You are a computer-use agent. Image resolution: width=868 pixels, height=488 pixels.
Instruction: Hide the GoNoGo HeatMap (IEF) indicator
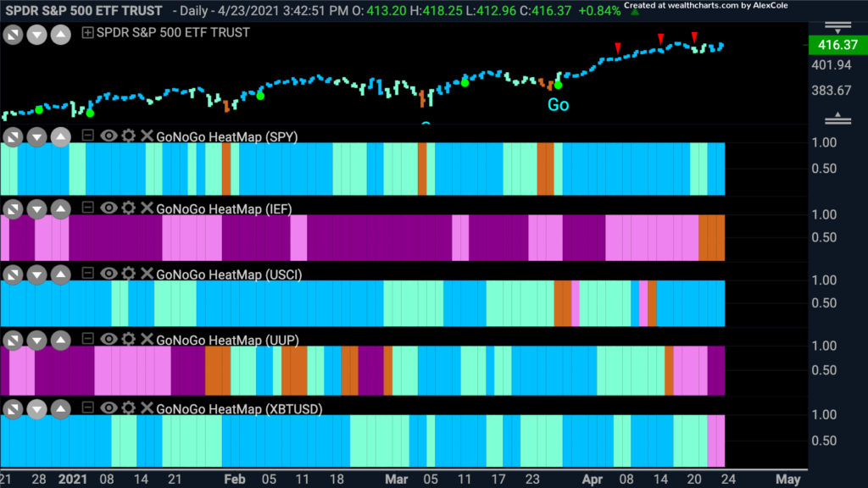[108, 208]
